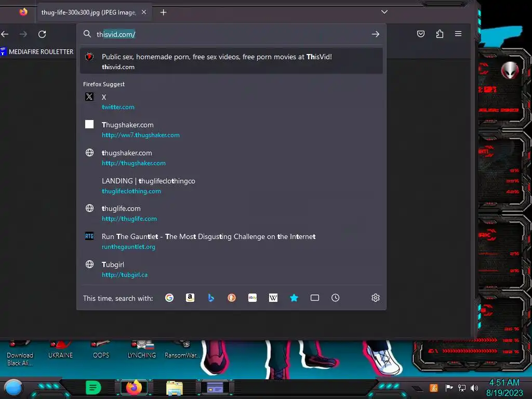Click the forward navigation arrow

coord(23,34)
